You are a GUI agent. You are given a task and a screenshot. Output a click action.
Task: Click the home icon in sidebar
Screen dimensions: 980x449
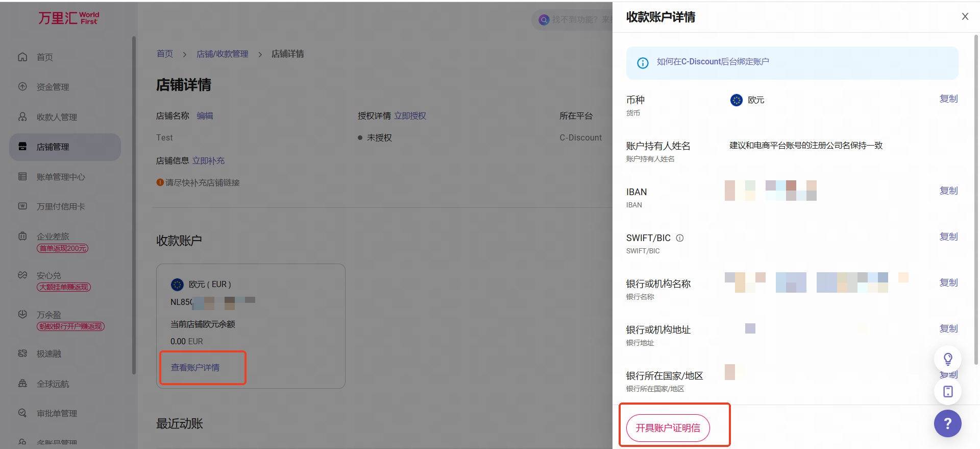click(22, 57)
